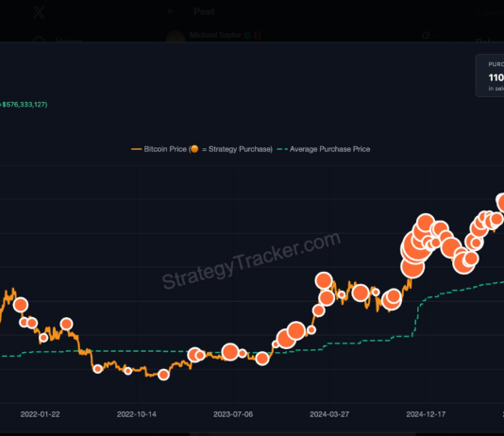
Task: Click the orange Strategy Purchase legend dot
Action: 194,149
